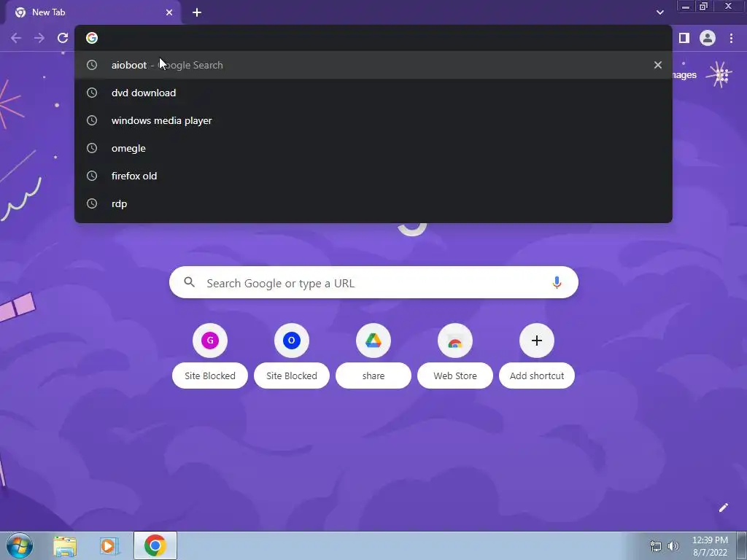This screenshot has width=747, height=560.
Task: Click the Show desktop button on the taskbar
Action: pos(742,545)
